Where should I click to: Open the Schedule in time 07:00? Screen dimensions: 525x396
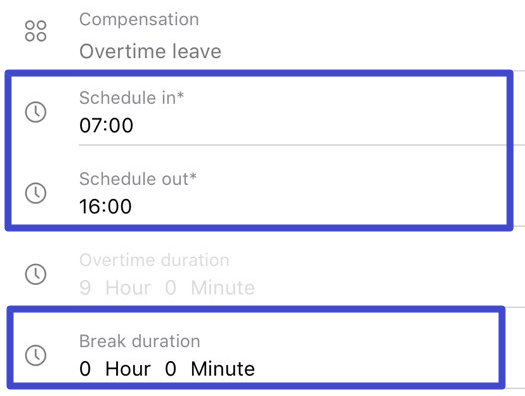(106, 126)
